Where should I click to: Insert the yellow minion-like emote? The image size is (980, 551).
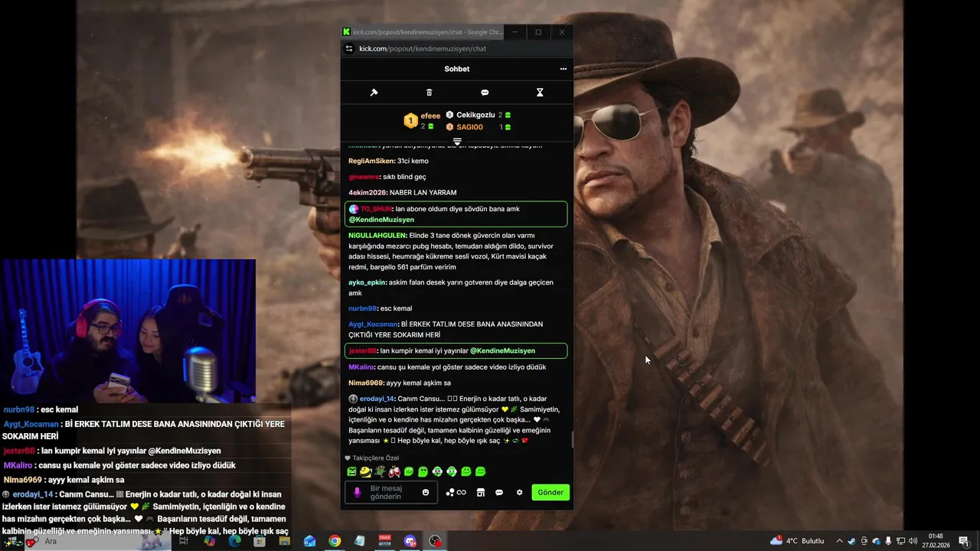pos(366,471)
